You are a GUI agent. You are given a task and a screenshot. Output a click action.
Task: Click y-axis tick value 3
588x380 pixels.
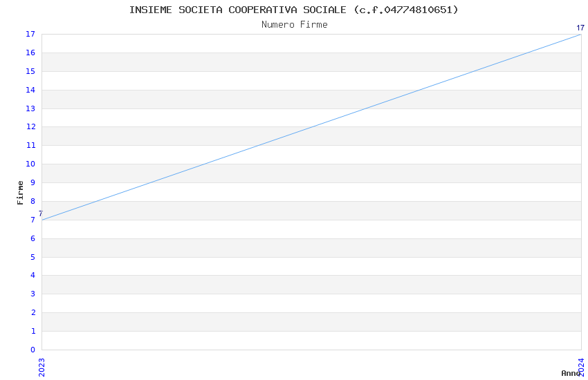[x=33, y=294]
